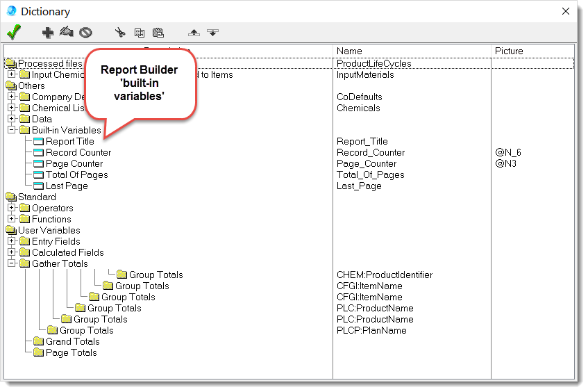Click the CHEM:ProductIdentifier name cell

[x=385, y=275]
